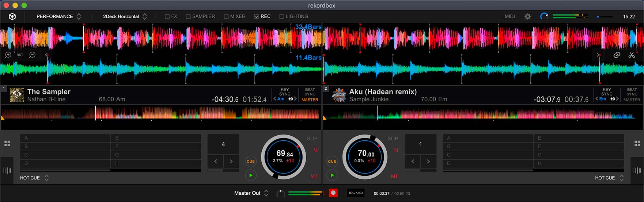Enable the FX panel checkbox
Image resolution: width=644 pixels, height=202 pixels.
(167, 16)
